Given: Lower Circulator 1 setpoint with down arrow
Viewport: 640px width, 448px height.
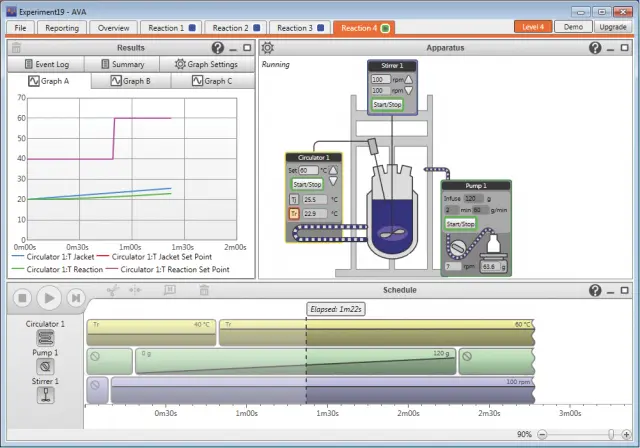Looking at the screenshot, I should pyautogui.click(x=333, y=181).
